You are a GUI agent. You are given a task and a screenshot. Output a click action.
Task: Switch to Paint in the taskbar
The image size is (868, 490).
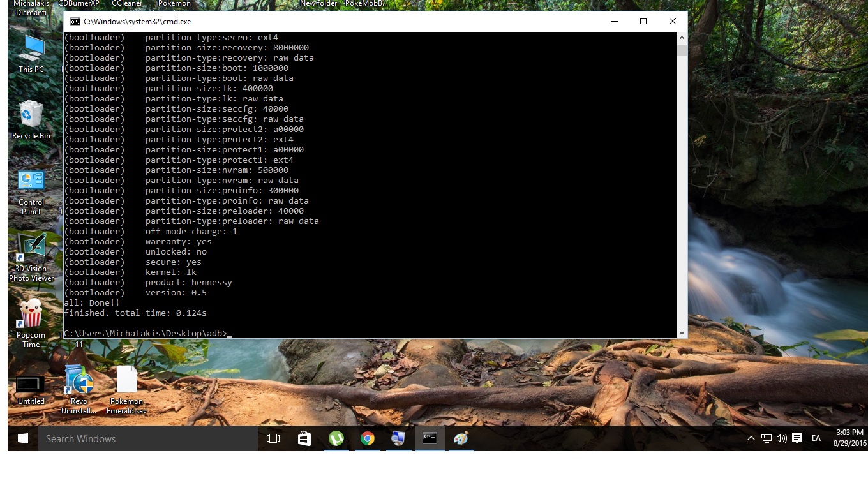(x=461, y=438)
